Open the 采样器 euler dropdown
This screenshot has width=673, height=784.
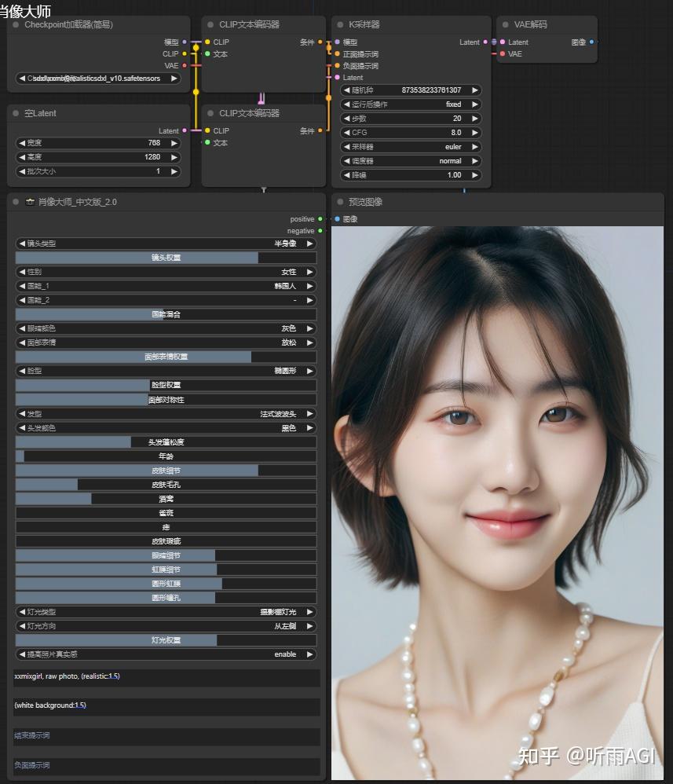point(411,147)
